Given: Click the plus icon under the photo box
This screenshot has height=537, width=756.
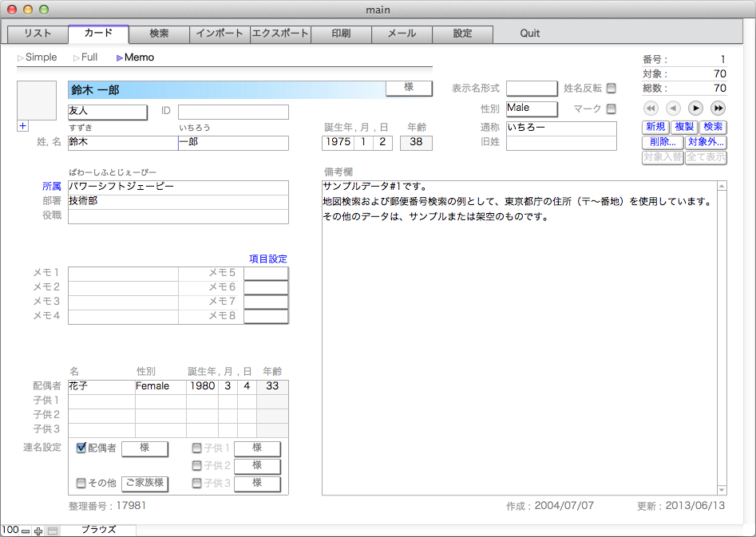Looking at the screenshot, I should tap(22, 125).
